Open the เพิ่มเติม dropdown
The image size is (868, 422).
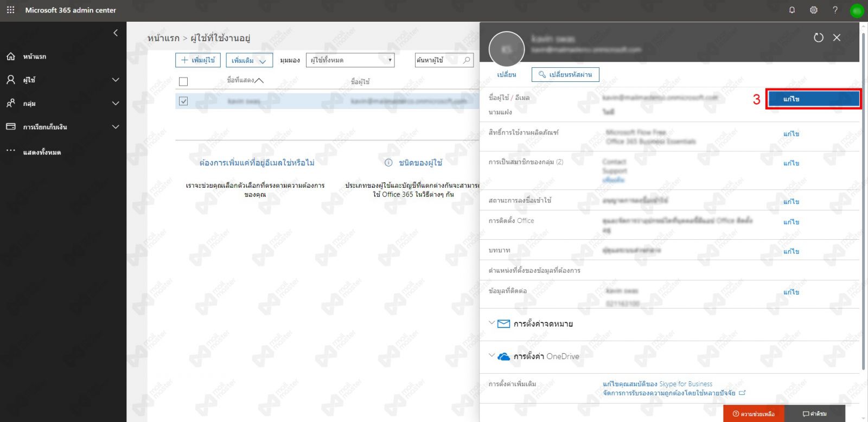coord(249,60)
